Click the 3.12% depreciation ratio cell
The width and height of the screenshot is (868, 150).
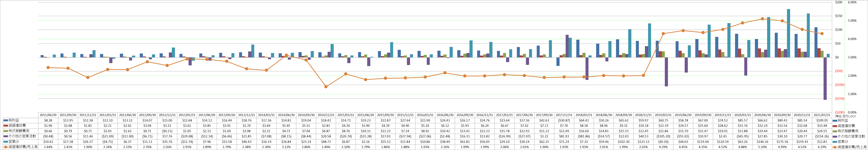tap(286, 147)
